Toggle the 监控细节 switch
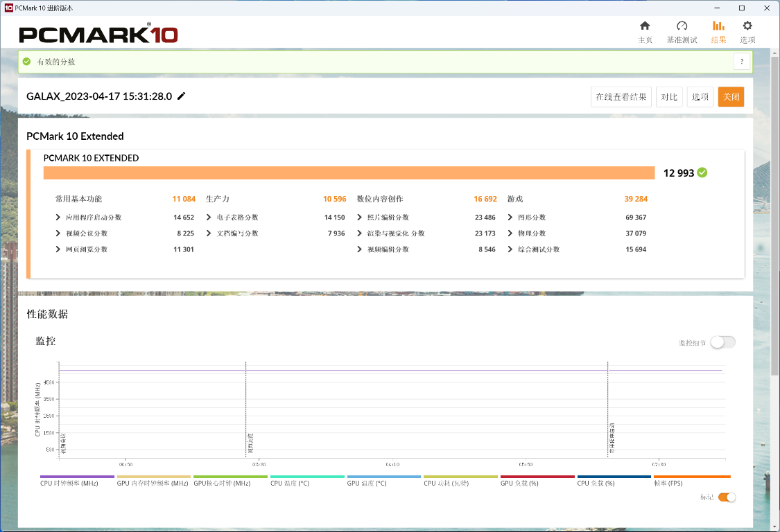The height and width of the screenshot is (532, 780). (x=722, y=342)
